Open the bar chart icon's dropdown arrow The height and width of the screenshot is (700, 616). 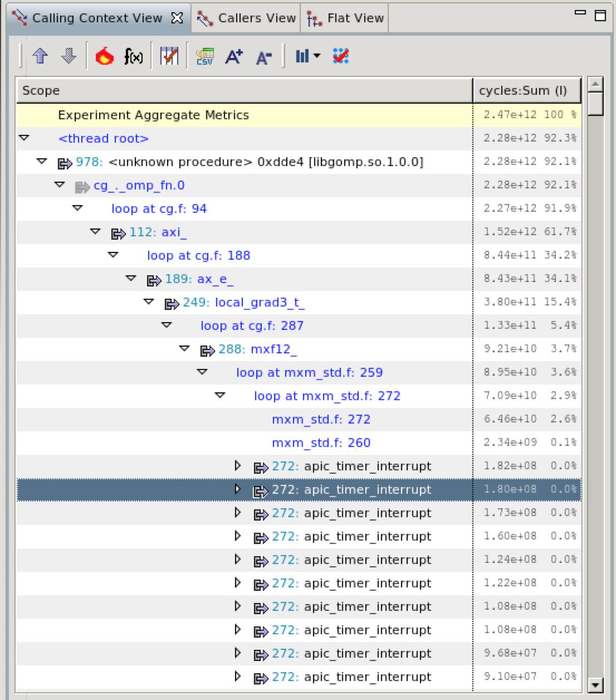(x=316, y=56)
